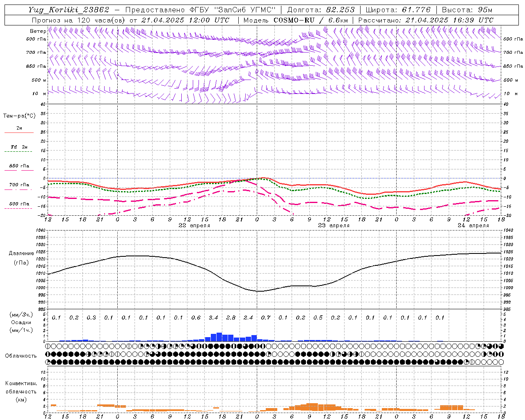Click the dashed line sample under '500 гПа' legend
Viewport: 525px width, 420px height.
18,209
